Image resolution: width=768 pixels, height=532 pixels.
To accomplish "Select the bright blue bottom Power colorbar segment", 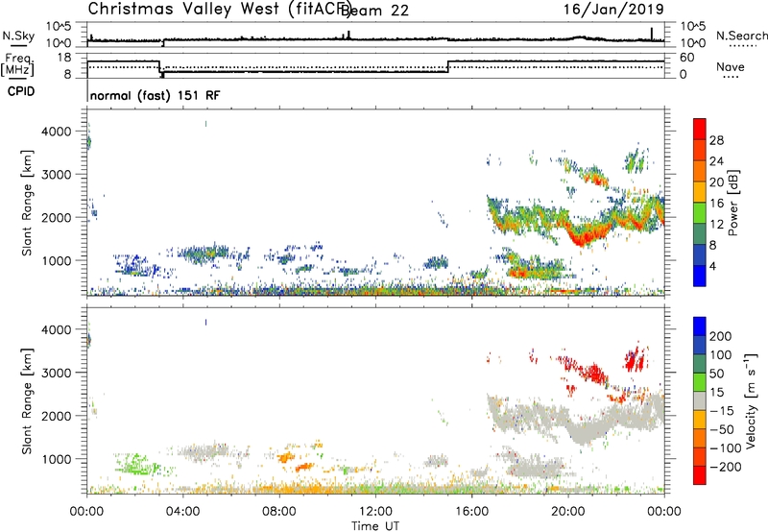I will tap(700, 276).
